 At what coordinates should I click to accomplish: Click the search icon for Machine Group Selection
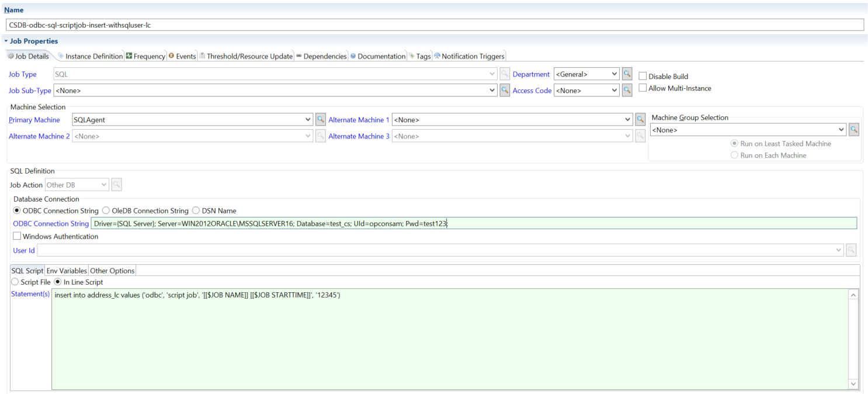[854, 130]
